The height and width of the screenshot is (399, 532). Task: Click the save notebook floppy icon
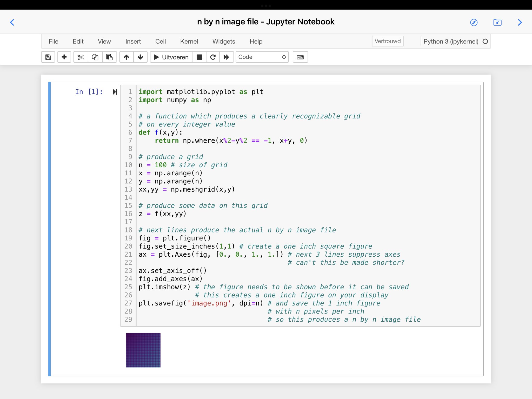tap(48, 57)
